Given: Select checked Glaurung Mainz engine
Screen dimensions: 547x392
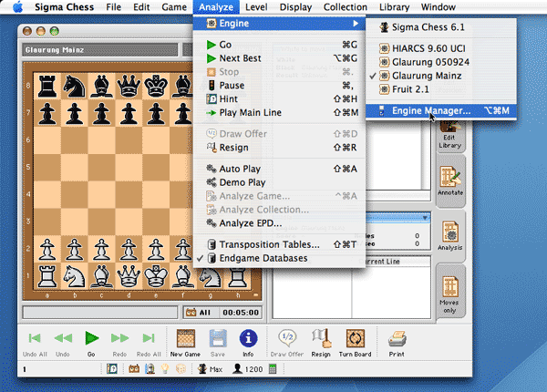Looking at the screenshot, I should pos(441,76).
